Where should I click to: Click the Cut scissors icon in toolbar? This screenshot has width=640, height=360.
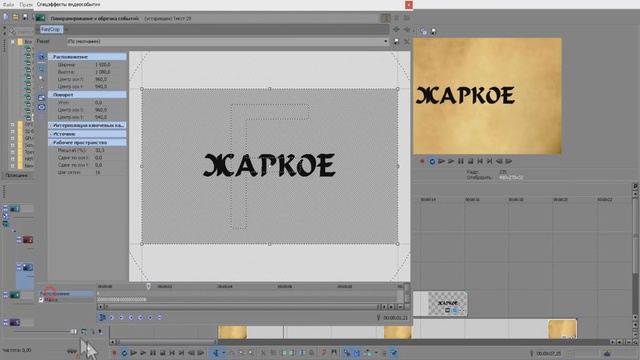click(x=263, y=353)
